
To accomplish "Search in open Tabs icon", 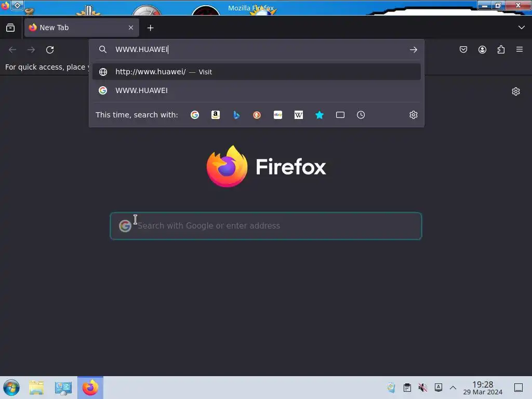I will (x=340, y=115).
